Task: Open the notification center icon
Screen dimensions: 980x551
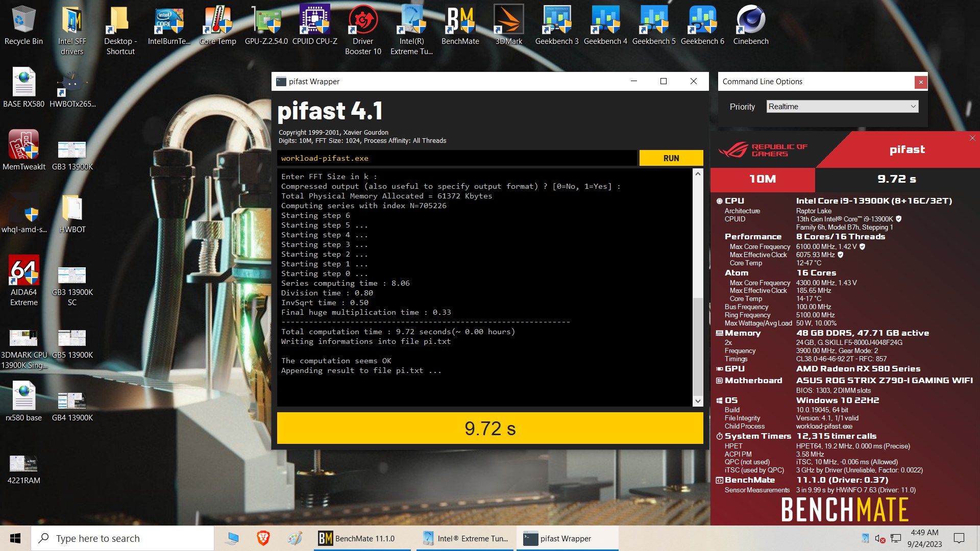Action: (x=959, y=538)
